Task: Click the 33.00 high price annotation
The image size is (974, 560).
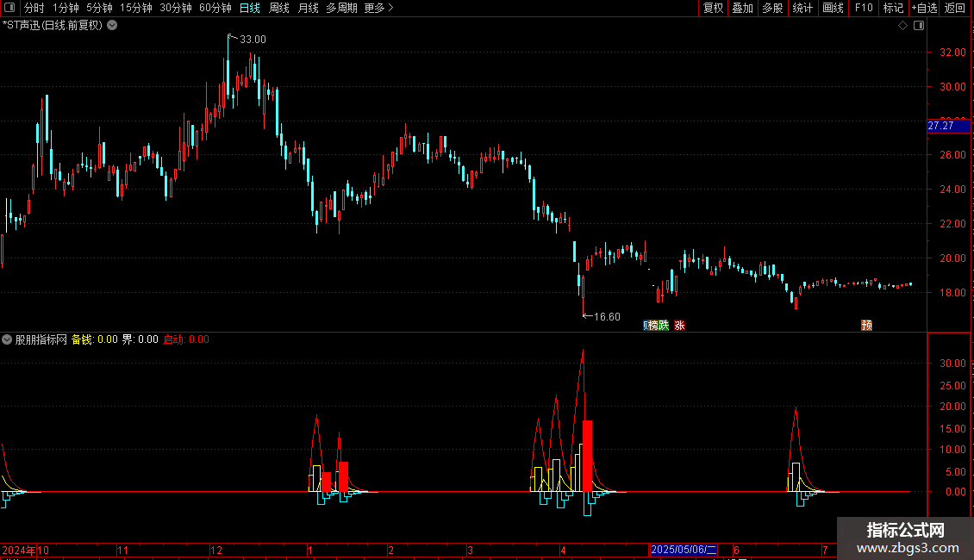Action: [253, 40]
